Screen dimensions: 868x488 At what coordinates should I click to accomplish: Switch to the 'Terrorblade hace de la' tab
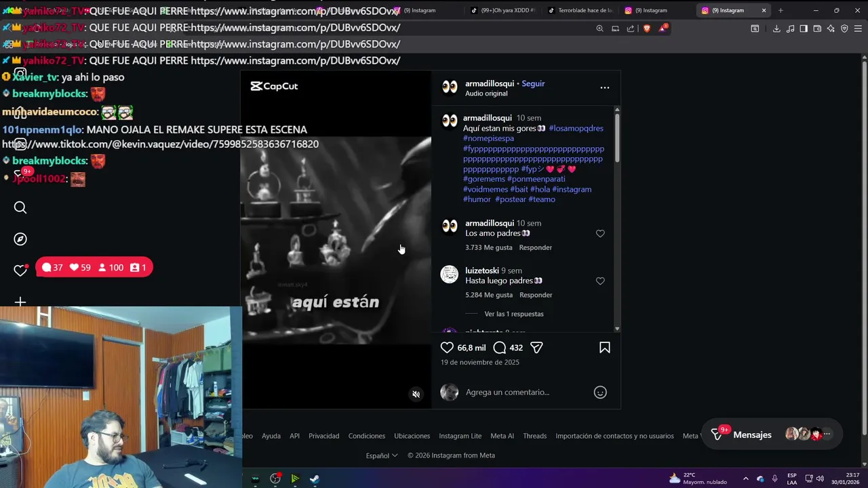point(580,10)
